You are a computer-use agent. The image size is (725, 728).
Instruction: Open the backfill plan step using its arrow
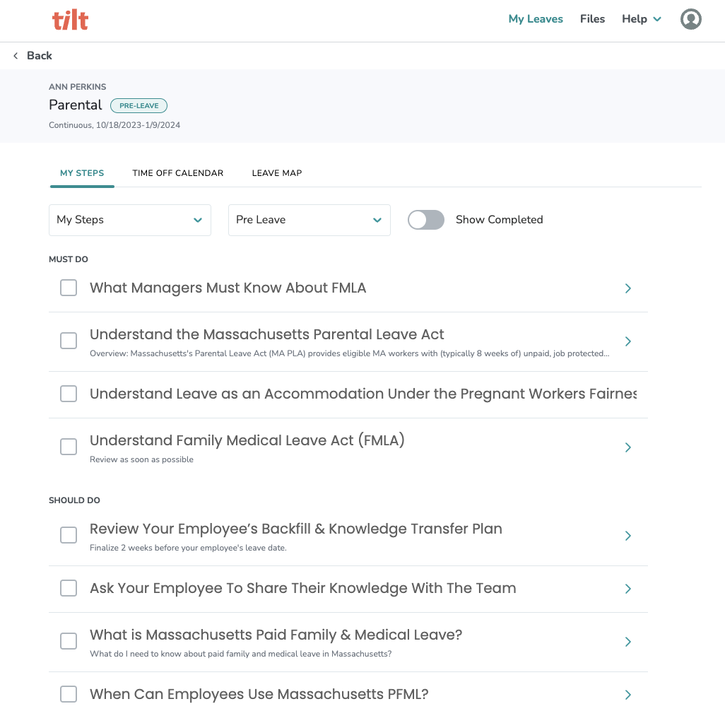click(x=627, y=535)
